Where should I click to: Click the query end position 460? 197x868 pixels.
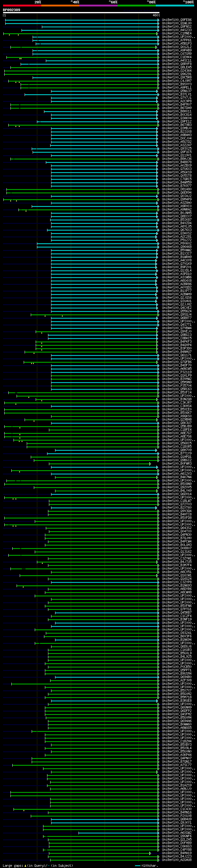click(155, 15)
